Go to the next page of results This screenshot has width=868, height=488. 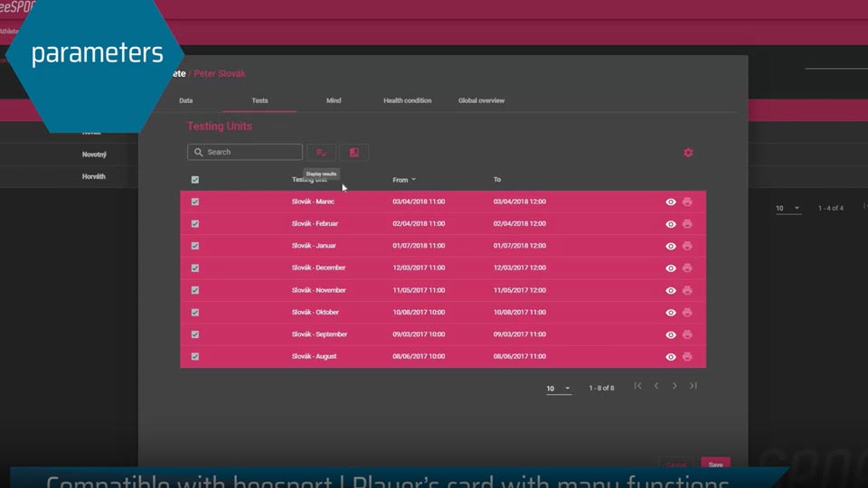(675, 386)
